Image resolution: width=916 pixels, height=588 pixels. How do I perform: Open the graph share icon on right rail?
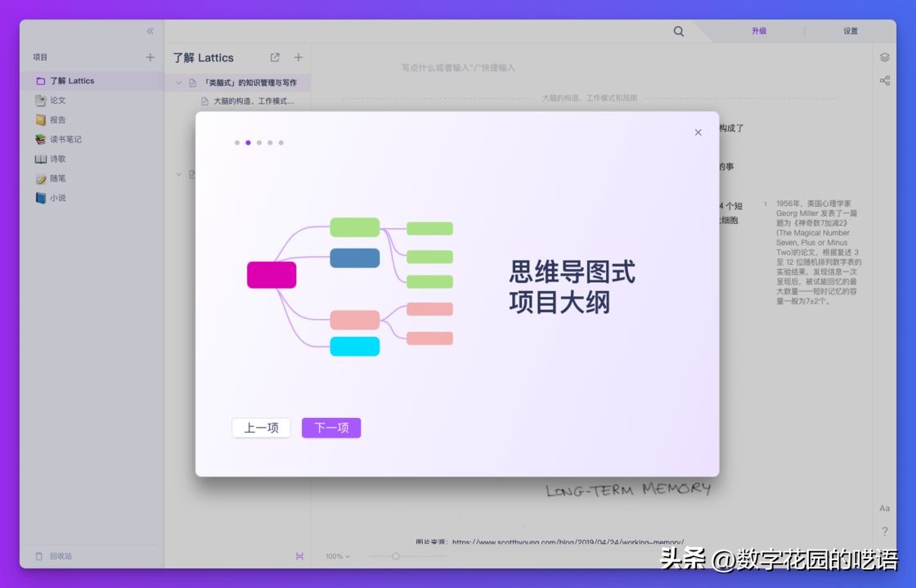[x=884, y=81]
